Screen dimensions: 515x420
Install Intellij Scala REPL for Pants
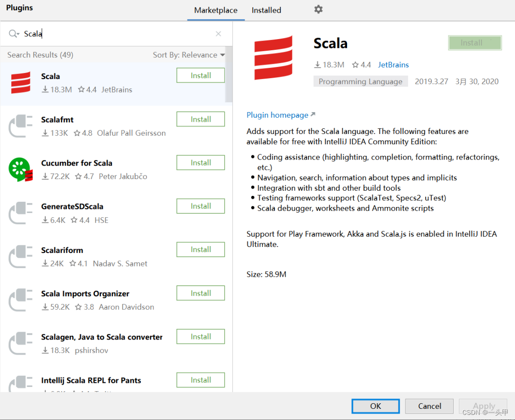point(201,380)
